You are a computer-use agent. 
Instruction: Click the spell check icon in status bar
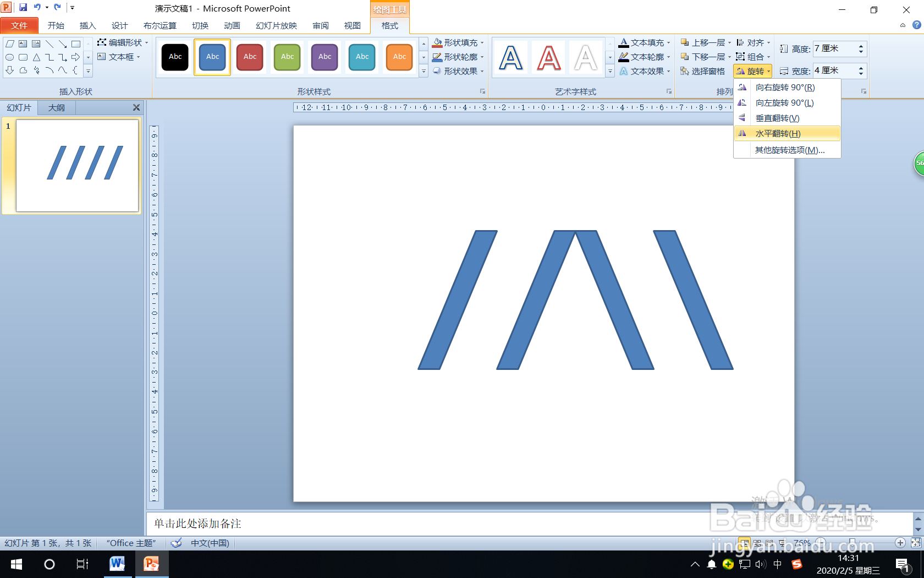point(176,543)
